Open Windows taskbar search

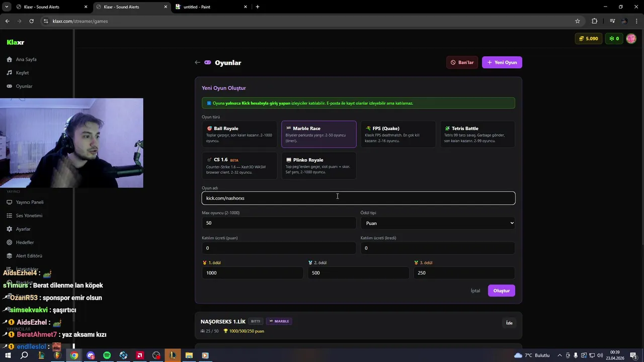click(x=24, y=355)
